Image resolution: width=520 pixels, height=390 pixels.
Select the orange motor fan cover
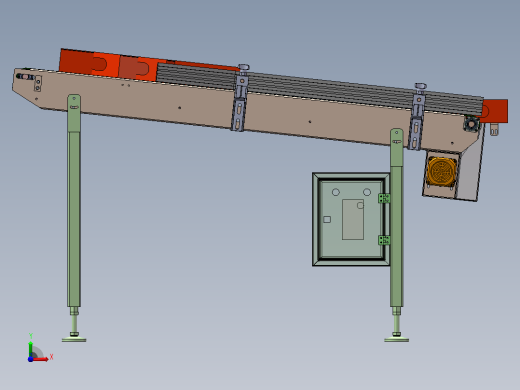click(x=441, y=172)
